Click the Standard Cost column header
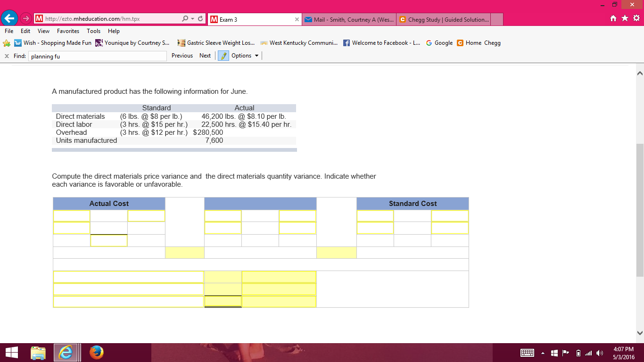Screen dimensions: 644x362 coord(413,204)
